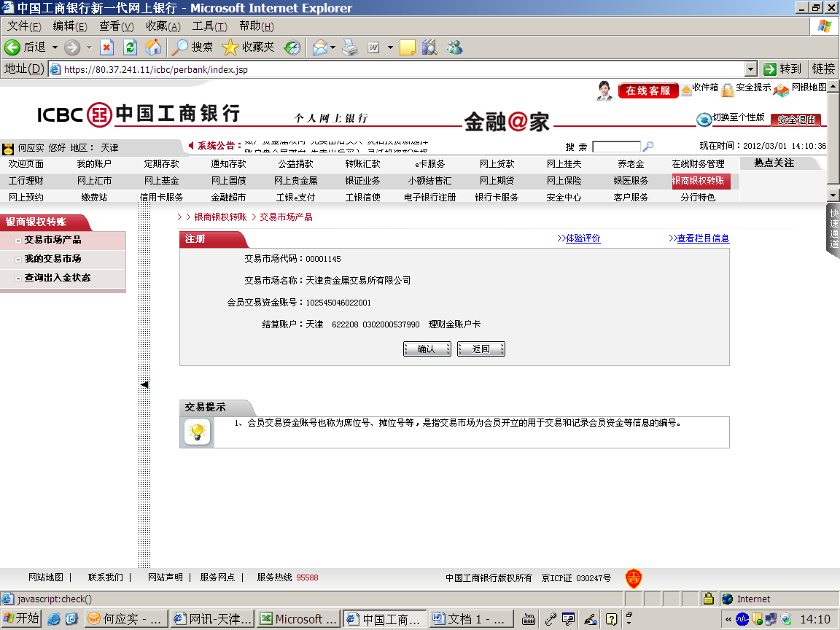Expand hidden system tray icons chevron
The width and height of the screenshot is (840, 630).
tap(728, 619)
